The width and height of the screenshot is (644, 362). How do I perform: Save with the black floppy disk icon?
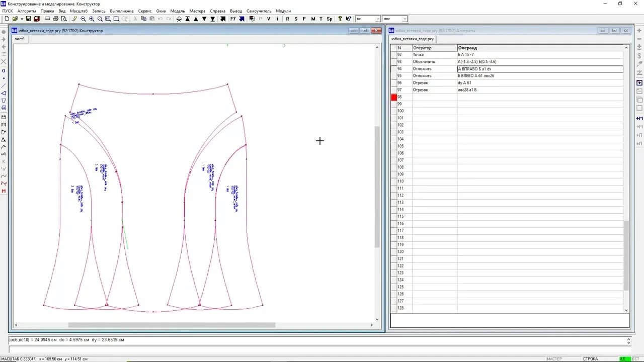(x=28, y=19)
